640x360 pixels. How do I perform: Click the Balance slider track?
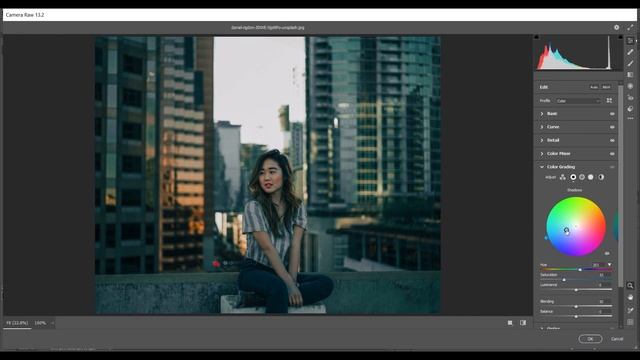coord(576,316)
